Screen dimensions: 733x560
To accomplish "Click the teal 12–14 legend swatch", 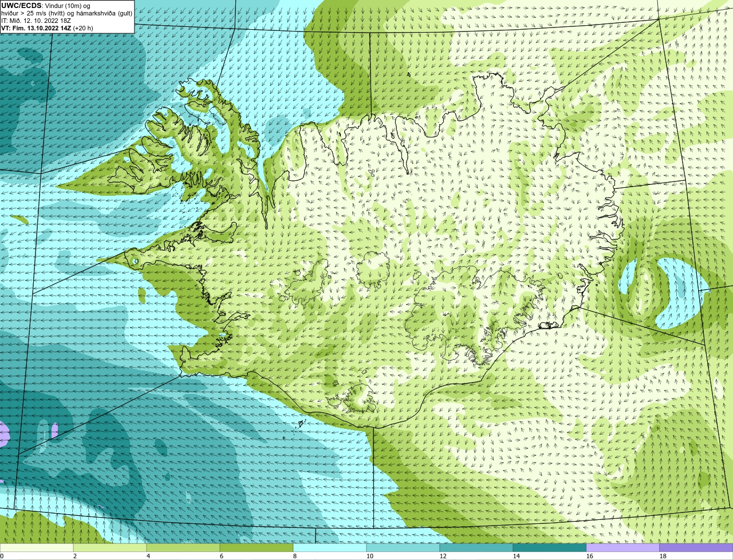I will (476, 548).
